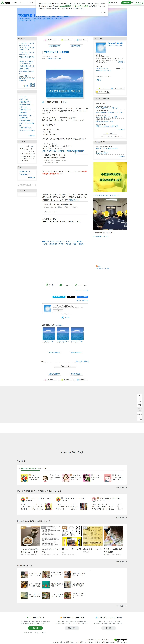Click the 申し込む button in the footer
Image resolution: width=144 pixels, height=644 pixels.
pyautogui.click(x=109, y=628)
